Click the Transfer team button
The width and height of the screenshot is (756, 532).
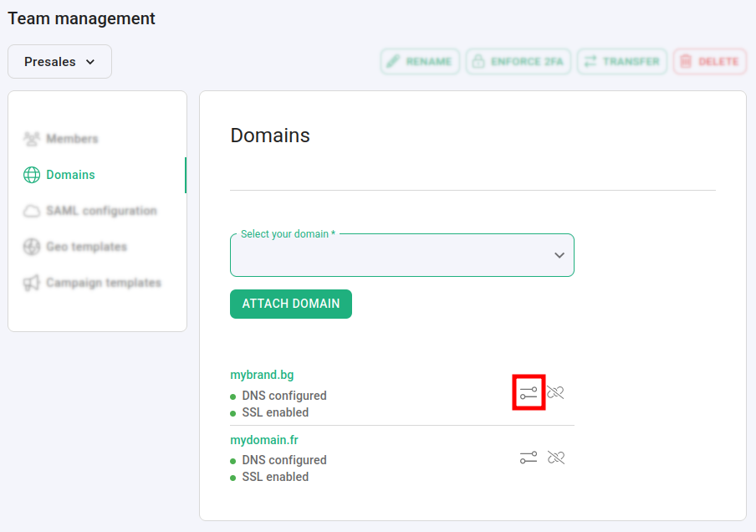(x=621, y=62)
